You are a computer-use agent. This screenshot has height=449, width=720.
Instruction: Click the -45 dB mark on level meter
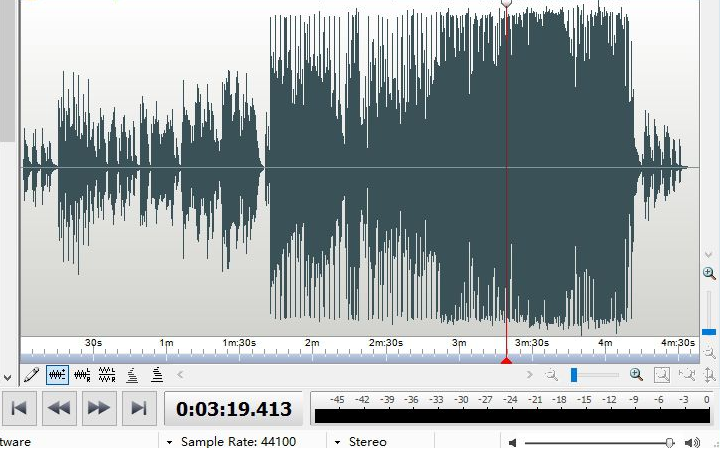[x=337, y=399]
